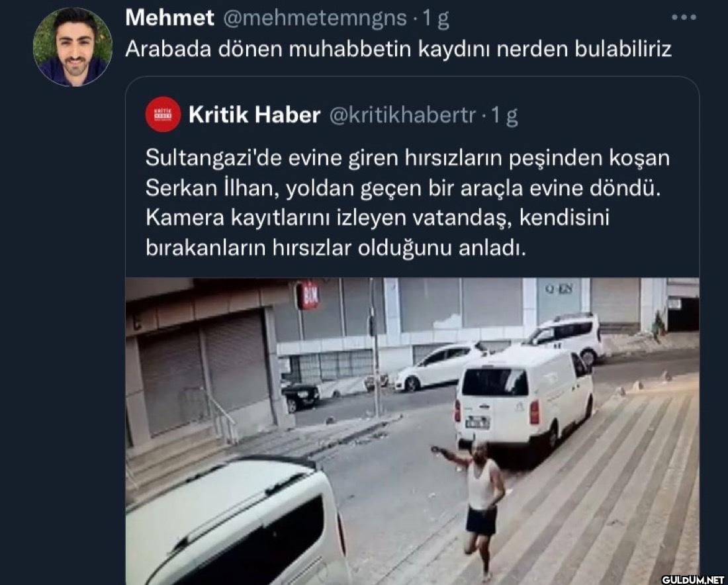The image size is (728, 585).
Task: Open Mehmet's profile picture
Action: click(72, 47)
